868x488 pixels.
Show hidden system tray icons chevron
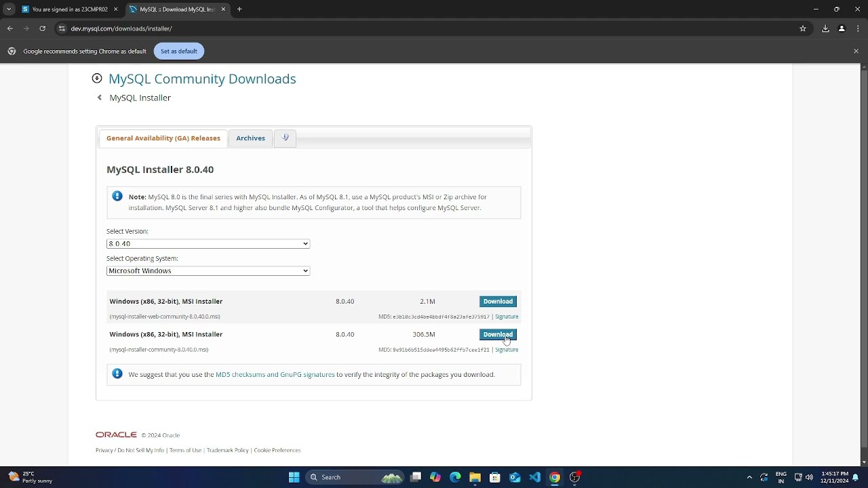tap(749, 477)
